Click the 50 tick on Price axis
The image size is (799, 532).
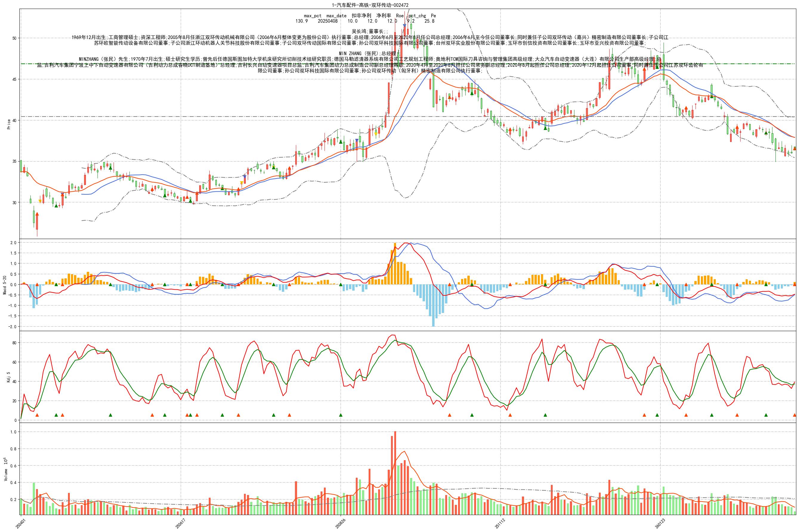(x=15, y=38)
